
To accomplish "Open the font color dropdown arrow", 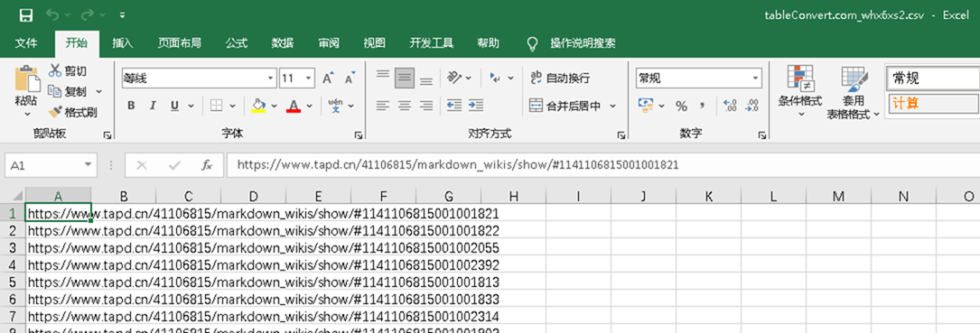I will click(x=310, y=106).
